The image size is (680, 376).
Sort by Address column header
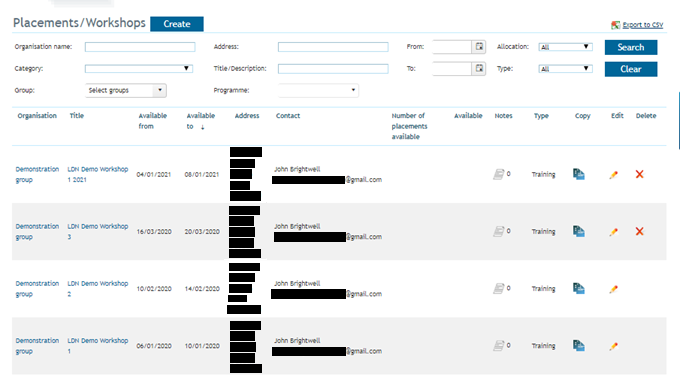[247, 116]
